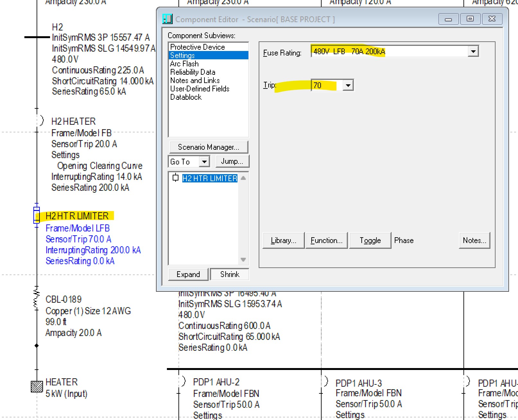This screenshot has width=518, height=420.
Task: Select the H2 HEATER breaker symbol
Action: (x=40, y=121)
